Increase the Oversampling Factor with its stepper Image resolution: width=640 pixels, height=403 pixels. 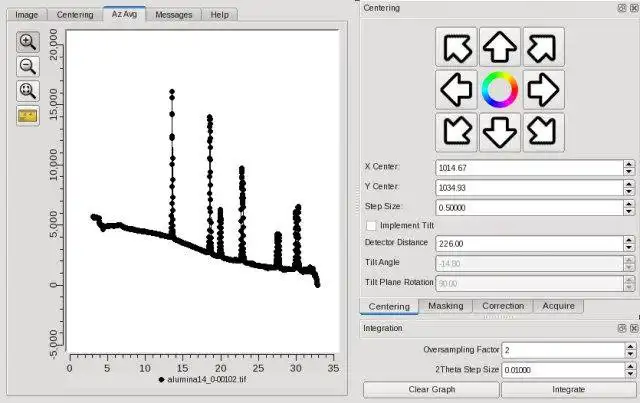click(631, 347)
